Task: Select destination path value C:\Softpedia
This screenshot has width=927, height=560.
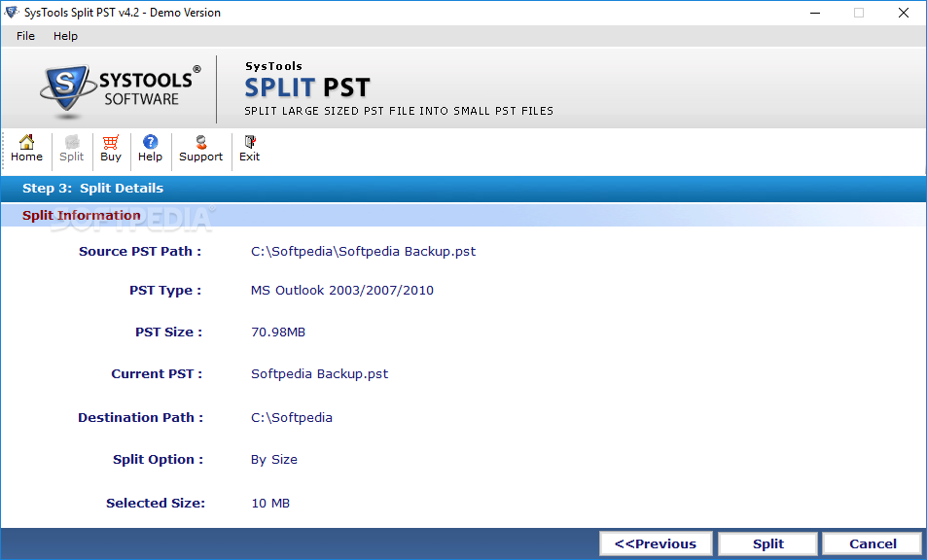Action: point(292,418)
